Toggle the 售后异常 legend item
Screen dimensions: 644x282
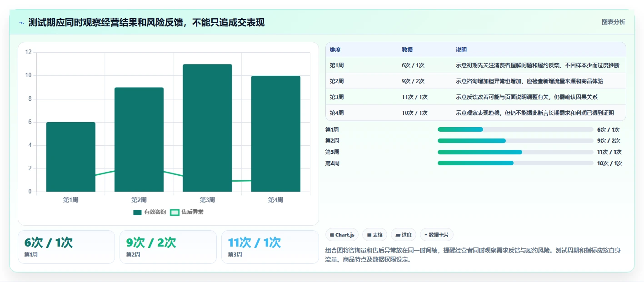(x=187, y=212)
